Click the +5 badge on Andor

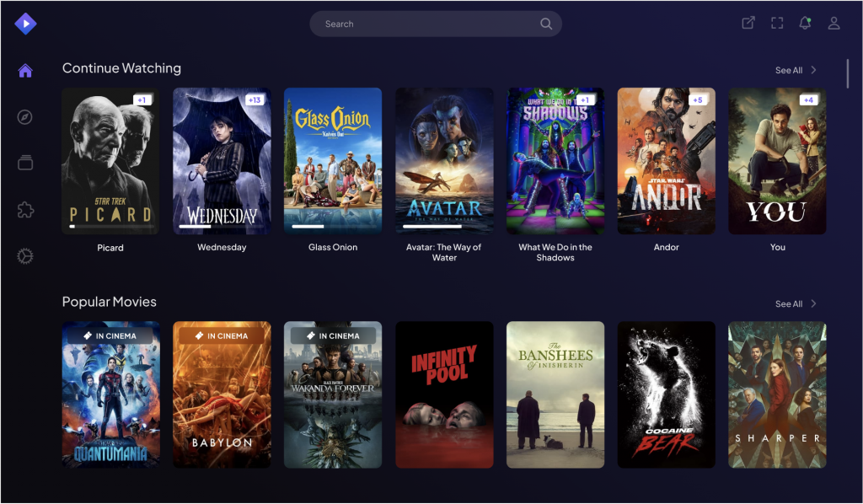pos(697,100)
